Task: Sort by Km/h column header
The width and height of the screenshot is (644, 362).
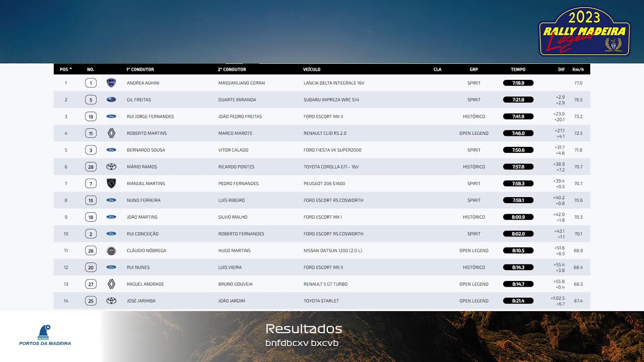Action: point(578,69)
